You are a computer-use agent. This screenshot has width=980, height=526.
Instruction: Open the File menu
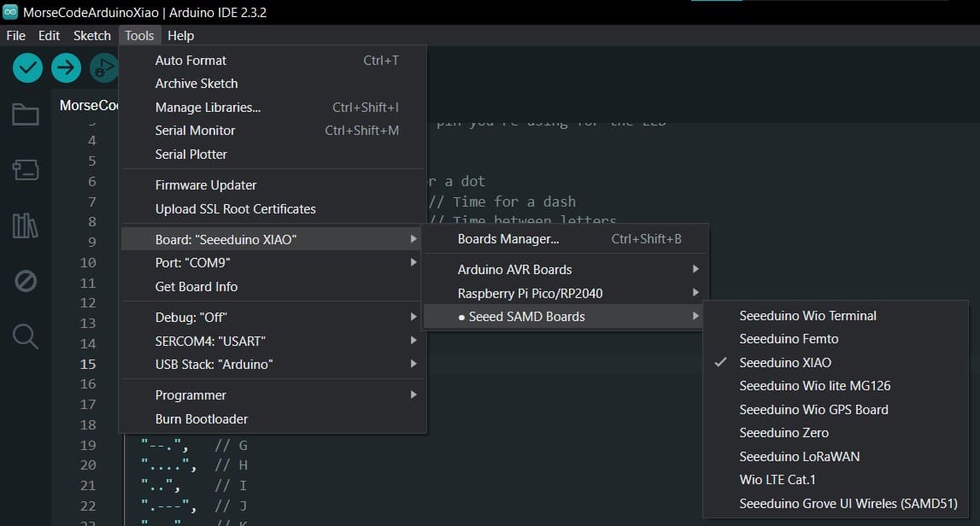tap(15, 36)
